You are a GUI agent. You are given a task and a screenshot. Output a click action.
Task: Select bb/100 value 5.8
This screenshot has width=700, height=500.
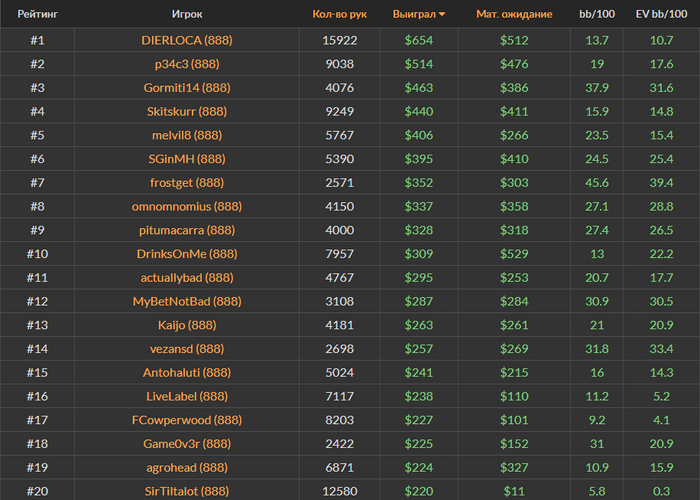coord(597,491)
